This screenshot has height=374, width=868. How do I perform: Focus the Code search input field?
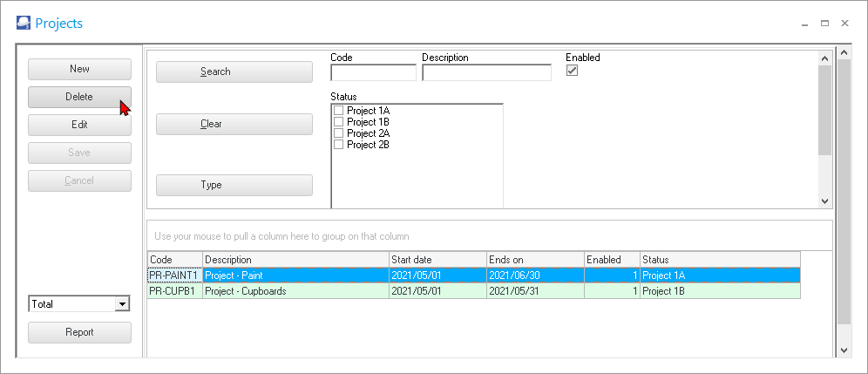(x=373, y=72)
